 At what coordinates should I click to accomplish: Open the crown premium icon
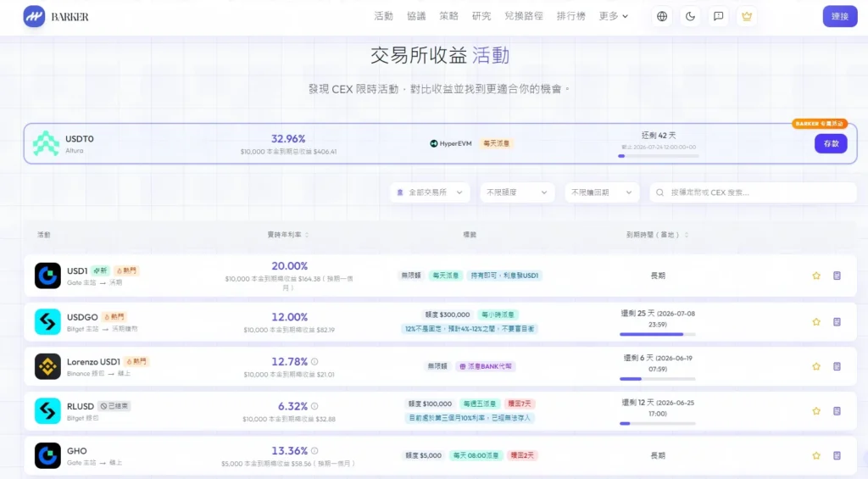[747, 17]
